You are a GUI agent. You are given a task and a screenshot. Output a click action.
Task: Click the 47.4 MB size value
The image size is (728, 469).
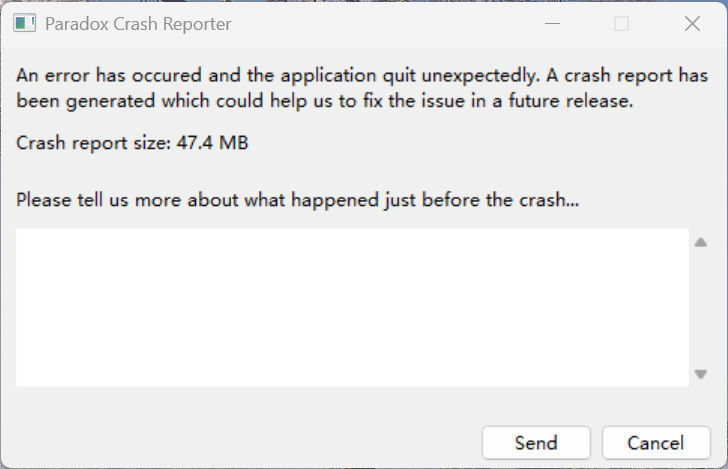click(212, 143)
